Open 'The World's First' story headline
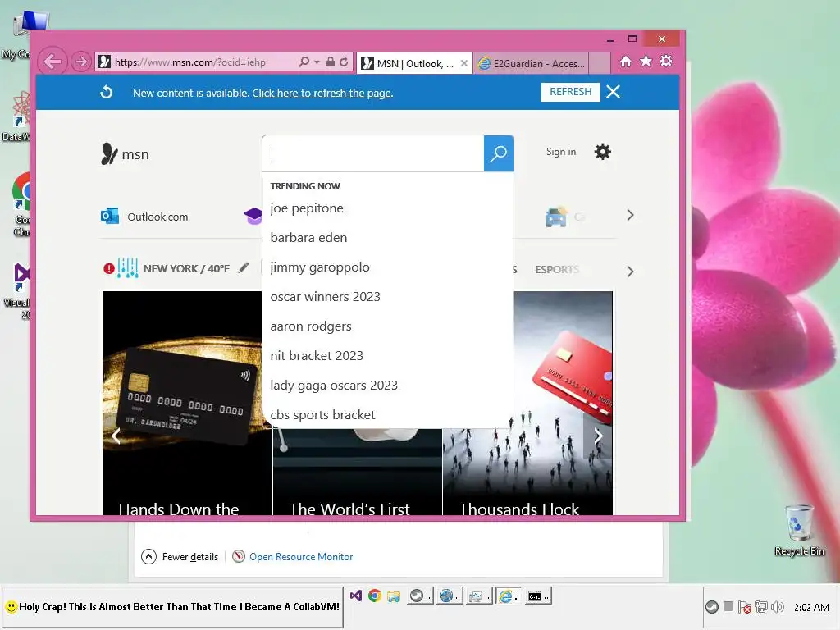The width and height of the screenshot is (840, 630). pyautogui.click(x=349, y=509)
